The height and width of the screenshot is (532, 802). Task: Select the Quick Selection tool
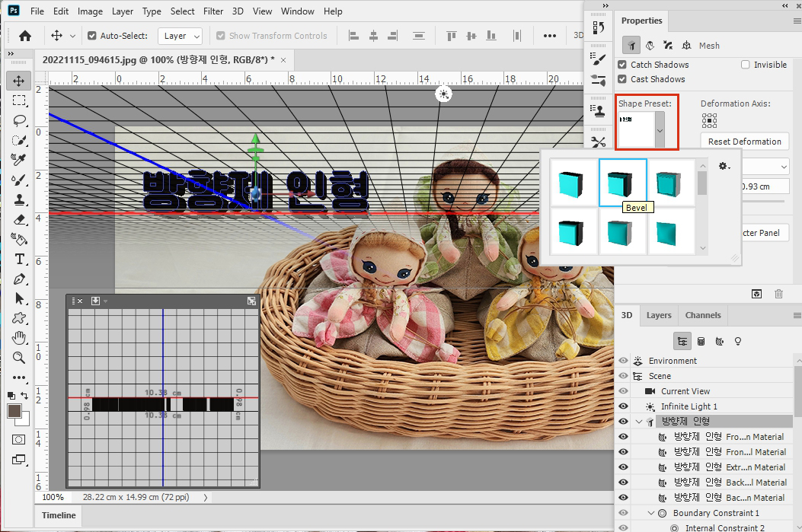pyautogui.click(x=19, y=141)
